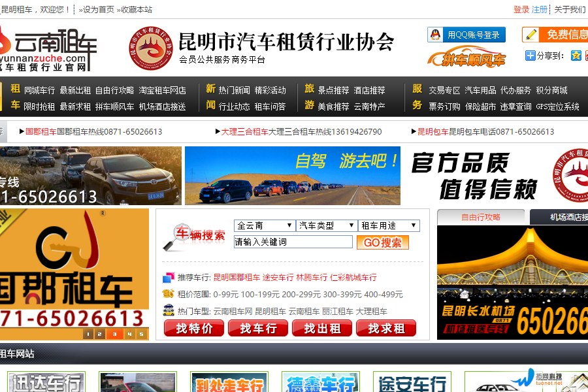
Task: Share to QQ Zone star icon
Action: 576,56
